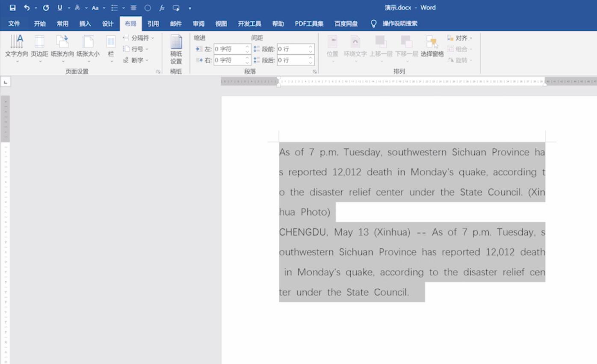Click the comment bubble icon in quick toolbar
The width and height of the screenshot is (597, 364).
[176, 8]
